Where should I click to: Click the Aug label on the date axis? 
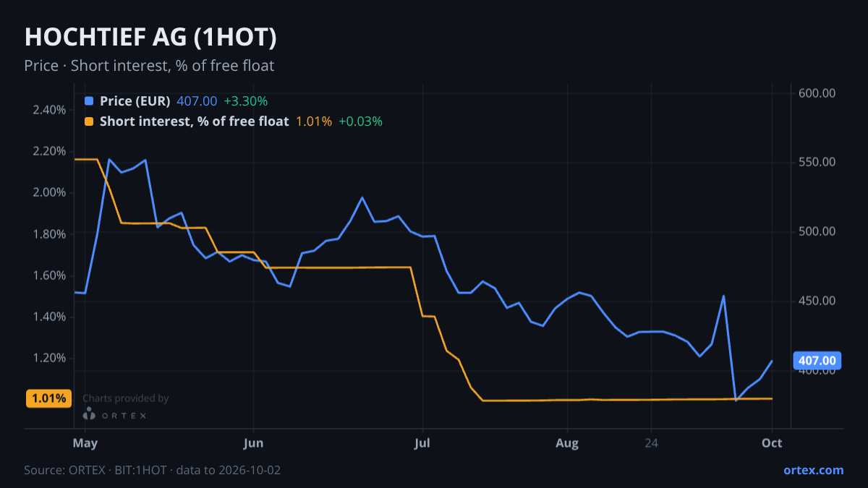click(568, 443)
